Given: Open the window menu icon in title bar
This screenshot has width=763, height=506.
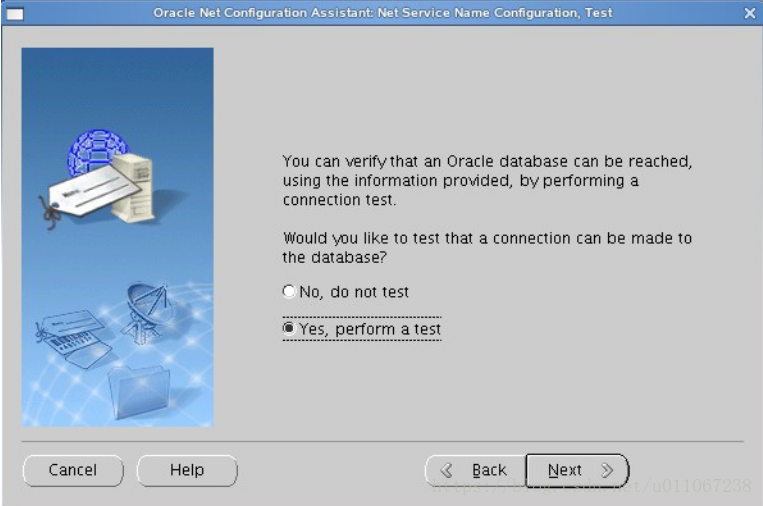Looking at the screenshot, I should (x=15, y=14).
